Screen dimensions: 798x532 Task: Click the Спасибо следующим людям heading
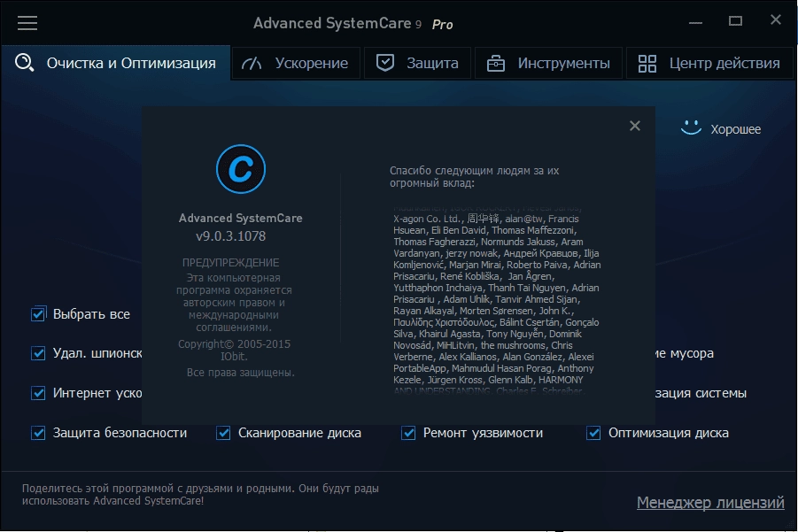coord(475,176)
